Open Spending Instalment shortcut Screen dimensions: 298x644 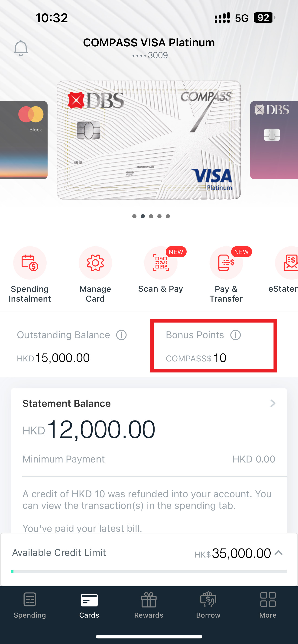30,263
